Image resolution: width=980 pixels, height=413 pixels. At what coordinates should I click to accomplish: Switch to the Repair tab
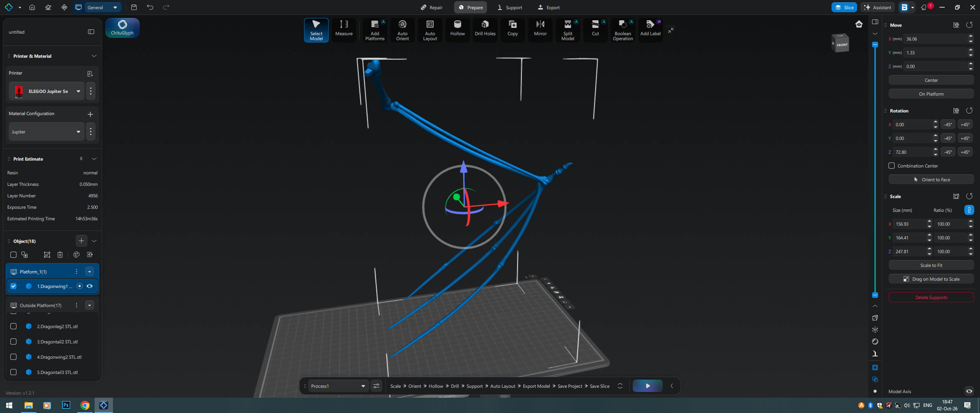pos(431,7)
